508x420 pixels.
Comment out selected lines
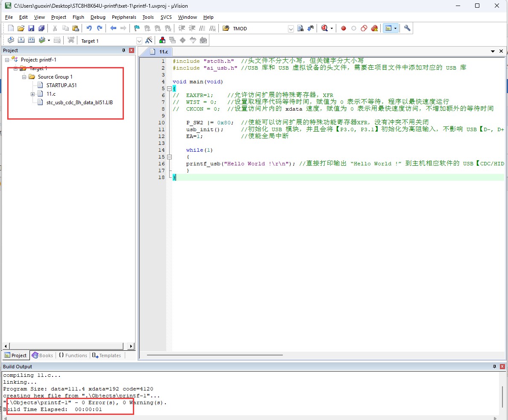tap(202, 28)
